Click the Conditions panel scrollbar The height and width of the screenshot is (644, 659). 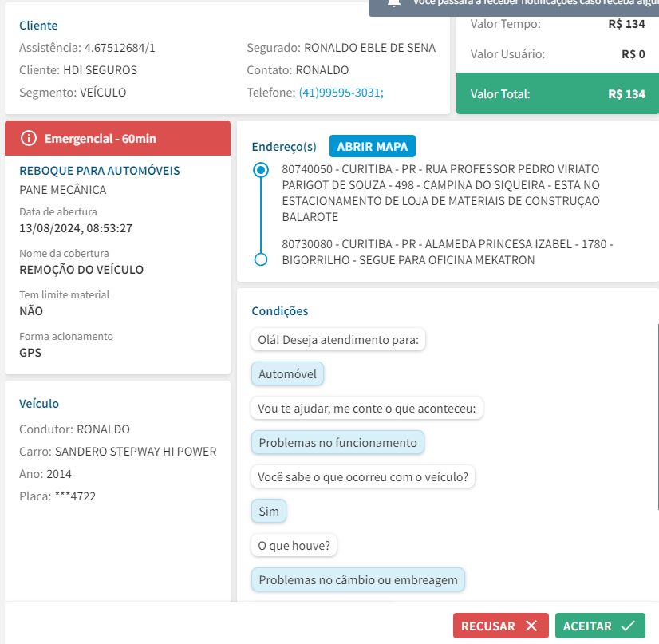pos(657,416)
